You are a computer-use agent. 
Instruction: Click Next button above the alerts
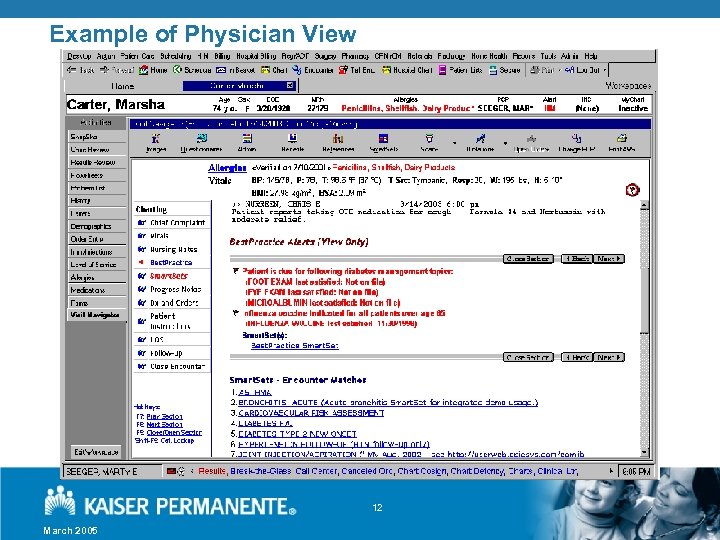609,259
